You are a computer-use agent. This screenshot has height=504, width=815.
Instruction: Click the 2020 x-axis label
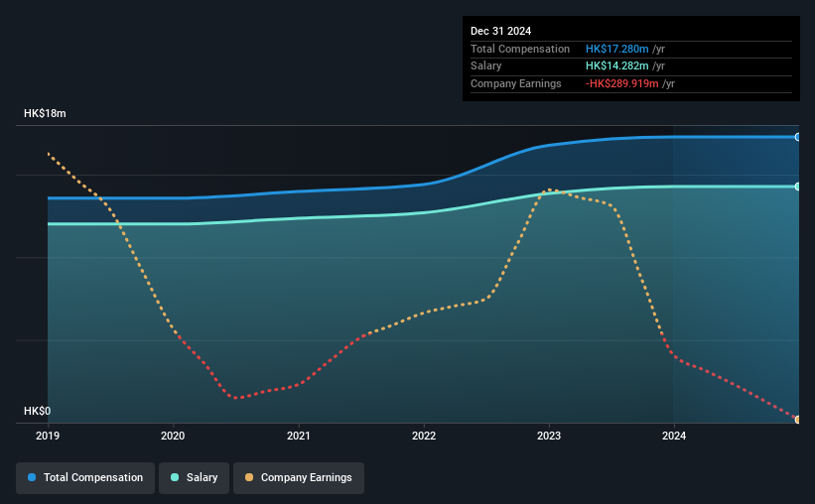tap(173, 436)
